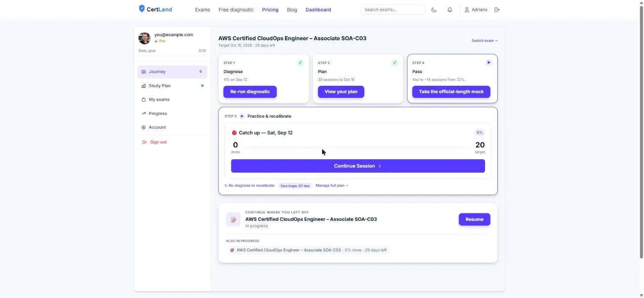Image resolution: width=644 pixels, height=298 pixels.
Task: Go to the Pricing page
Action: 270,10
